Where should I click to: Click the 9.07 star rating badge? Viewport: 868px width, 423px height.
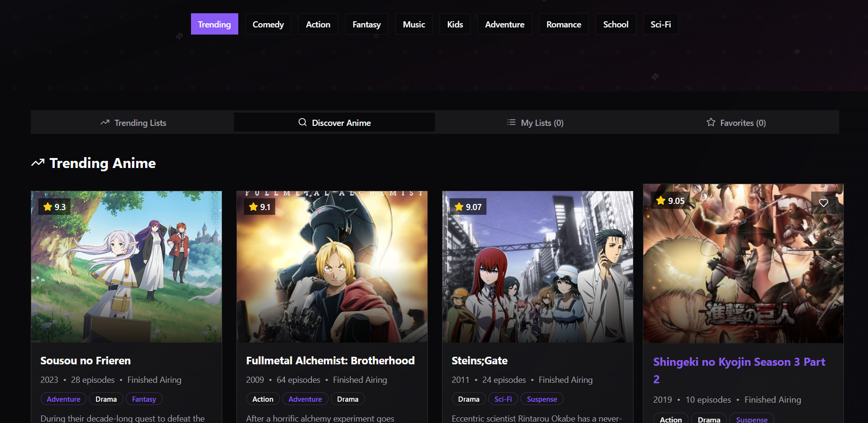pyautogui.click(x=468, y=207)
